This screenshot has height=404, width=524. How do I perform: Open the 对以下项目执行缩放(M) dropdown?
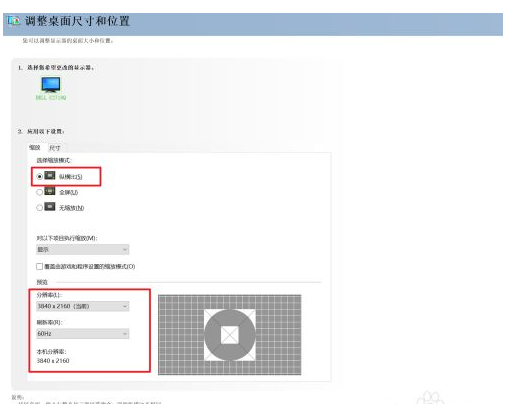pos(83,249)
